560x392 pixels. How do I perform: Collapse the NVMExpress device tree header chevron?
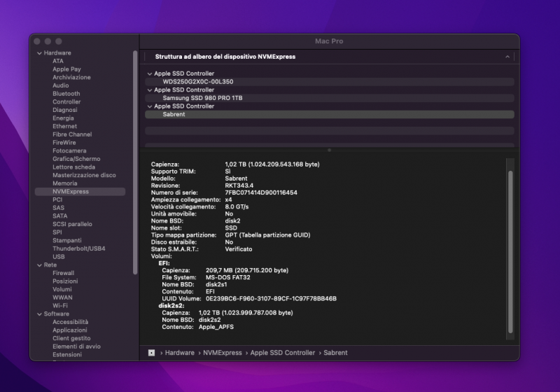(507, 57)
